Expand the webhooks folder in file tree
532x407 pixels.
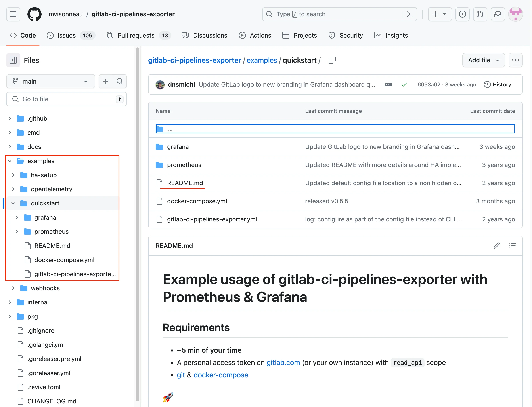pos(13,288)
